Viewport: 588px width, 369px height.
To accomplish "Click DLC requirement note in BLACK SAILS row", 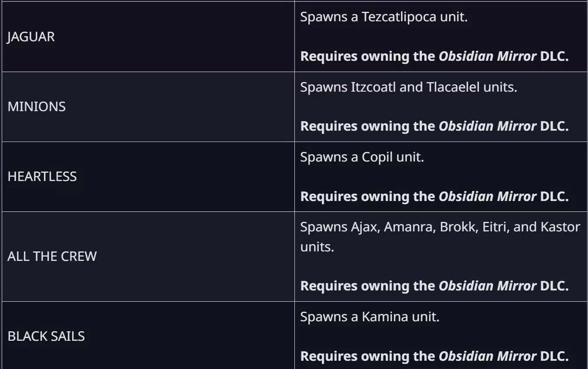I will 434,356.
